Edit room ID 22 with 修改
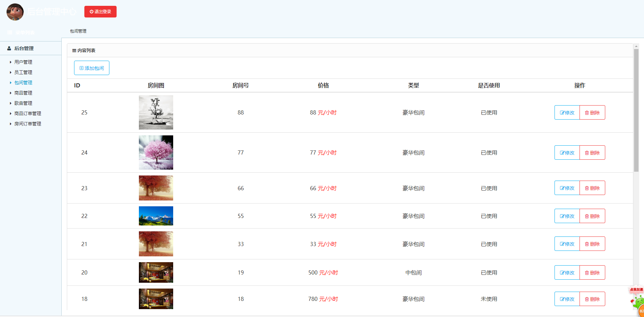644x317 pixels. pyautogui.click(x=567, y=216)
